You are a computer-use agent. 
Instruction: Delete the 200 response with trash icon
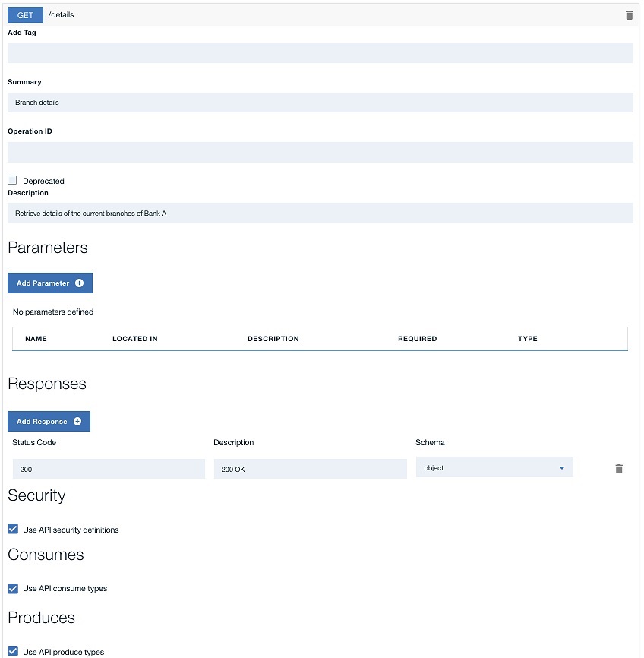point(619,469)
